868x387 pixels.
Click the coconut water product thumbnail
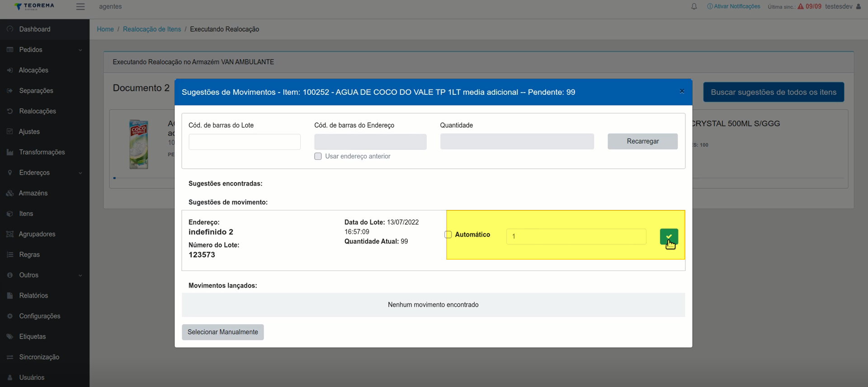[x=139, y=144]
